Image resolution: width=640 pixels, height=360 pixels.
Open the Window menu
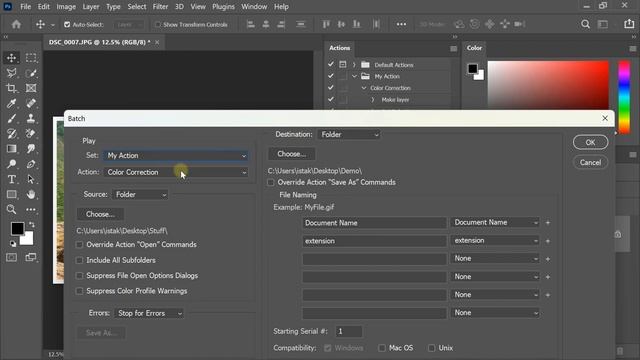click(254, 7)
